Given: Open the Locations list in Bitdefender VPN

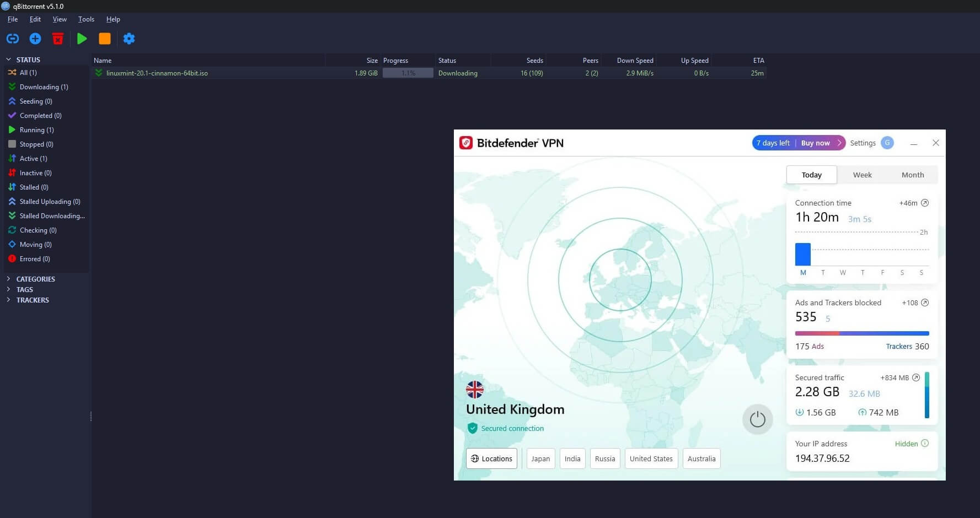Looking at the screenshot, I should (x=491, y=458).
